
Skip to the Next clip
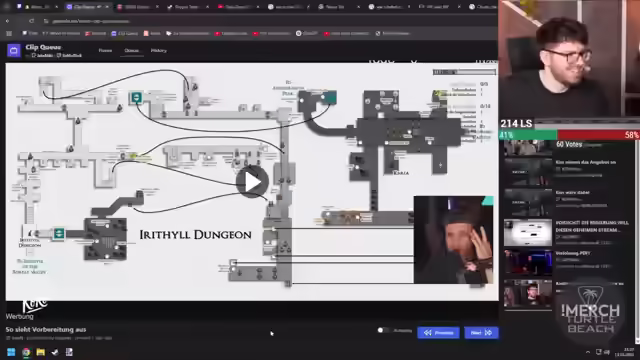pyautogui.click(x=481, y=333)
